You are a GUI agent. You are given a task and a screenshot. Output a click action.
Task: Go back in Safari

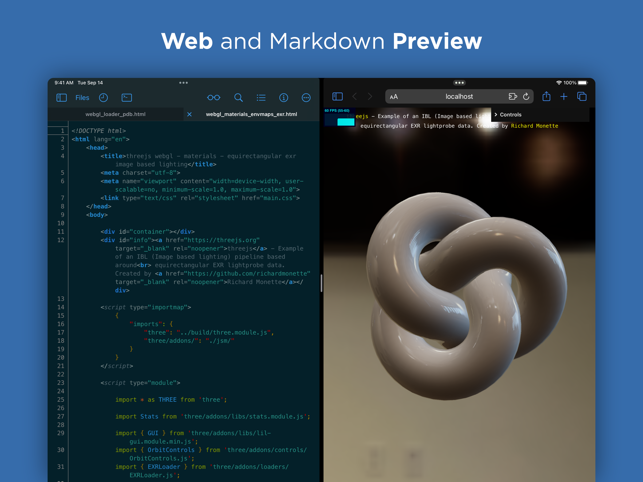tap(355, 96)
